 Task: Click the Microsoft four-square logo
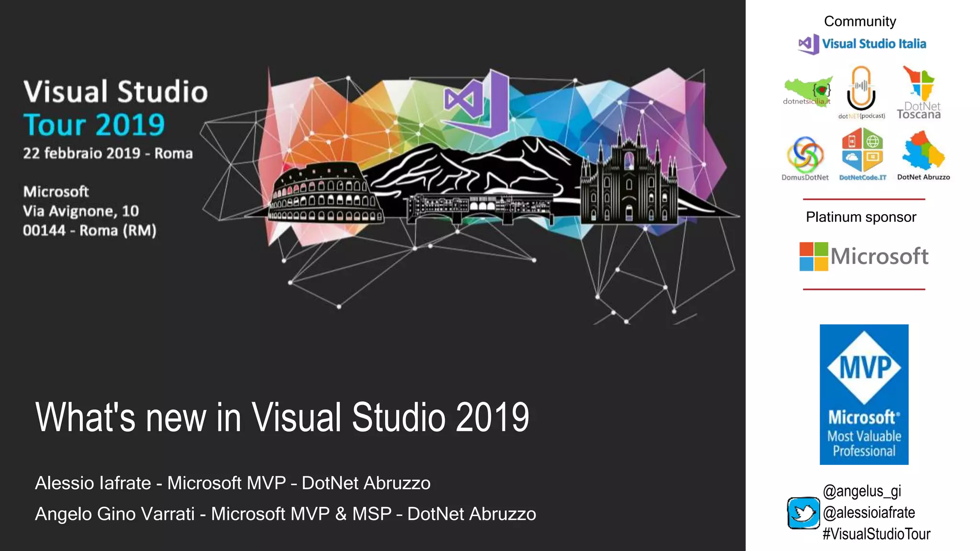coord(813,256)
